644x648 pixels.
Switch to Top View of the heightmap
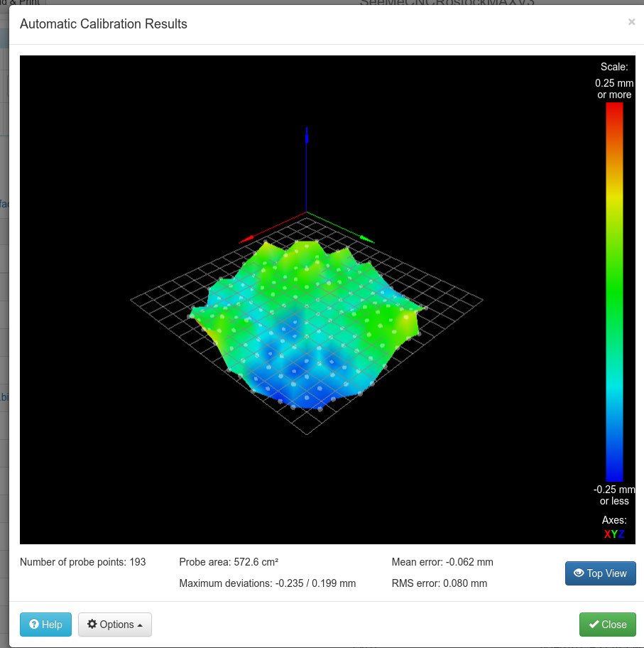(600, 573)
